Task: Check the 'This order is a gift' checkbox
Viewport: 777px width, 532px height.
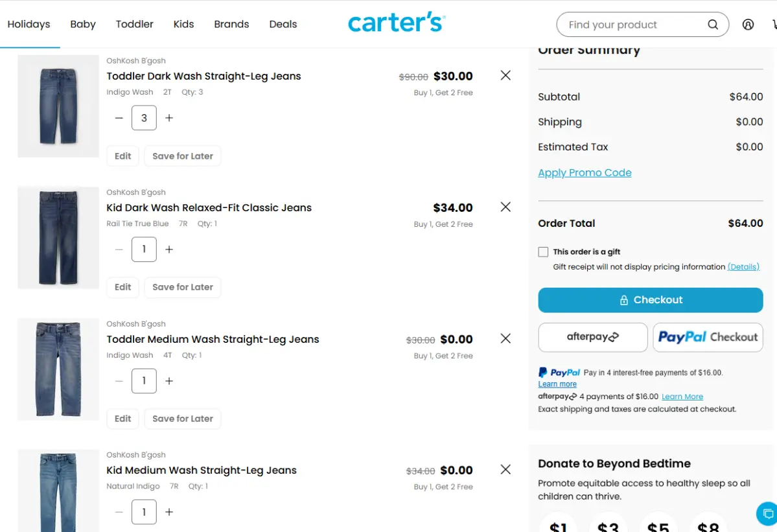Action: click(542, 251)
